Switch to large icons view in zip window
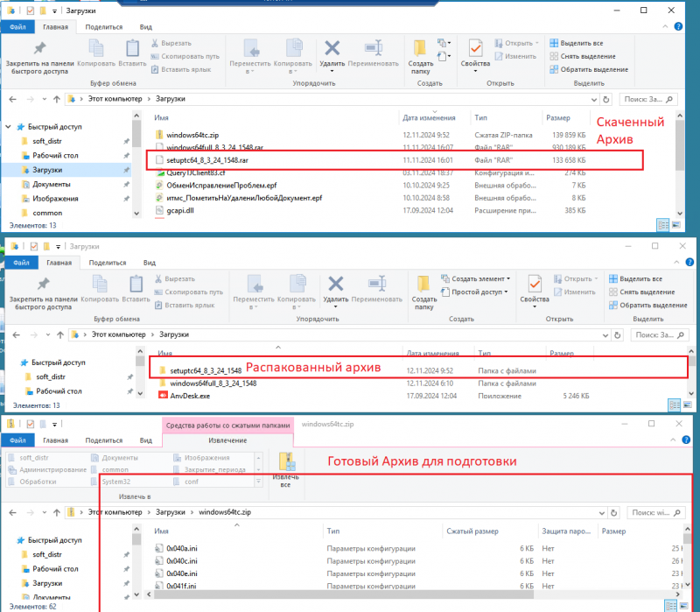Image resolution: width=700 pixels, height=612 pixels. (683, 605)
